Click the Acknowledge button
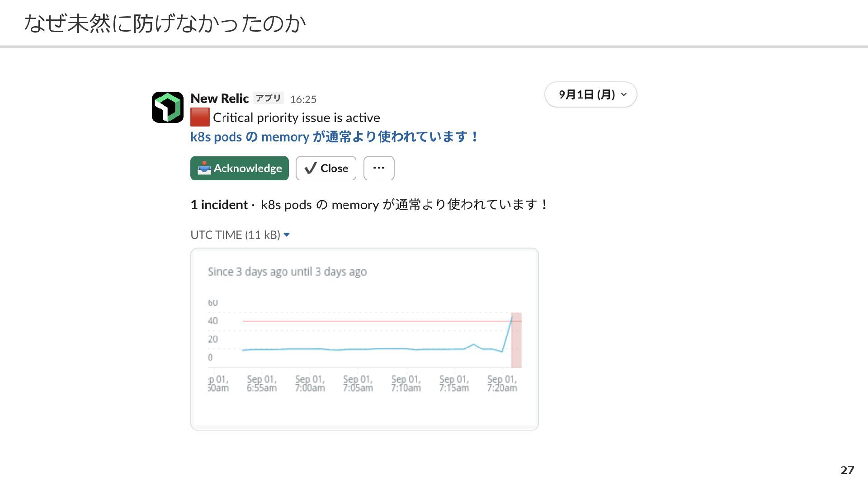 click(240, 169)
